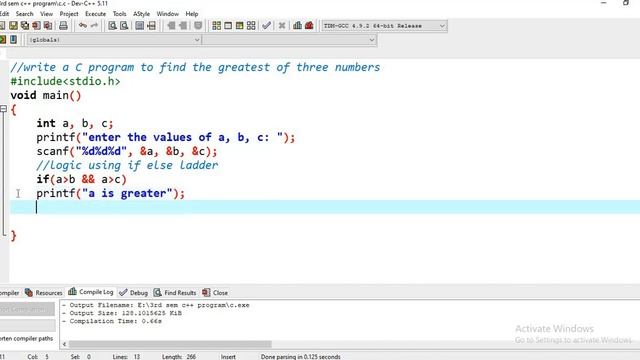This screenshot has height=360, width=640.
Task: Click 'Insert' mode indicator in status bar
Action: tap(228, 357)
